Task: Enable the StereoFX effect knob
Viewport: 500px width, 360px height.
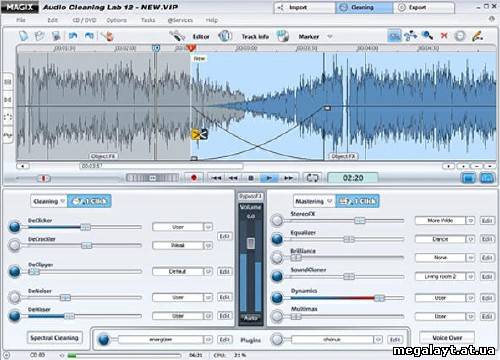Action: click(x=277, y=220)
